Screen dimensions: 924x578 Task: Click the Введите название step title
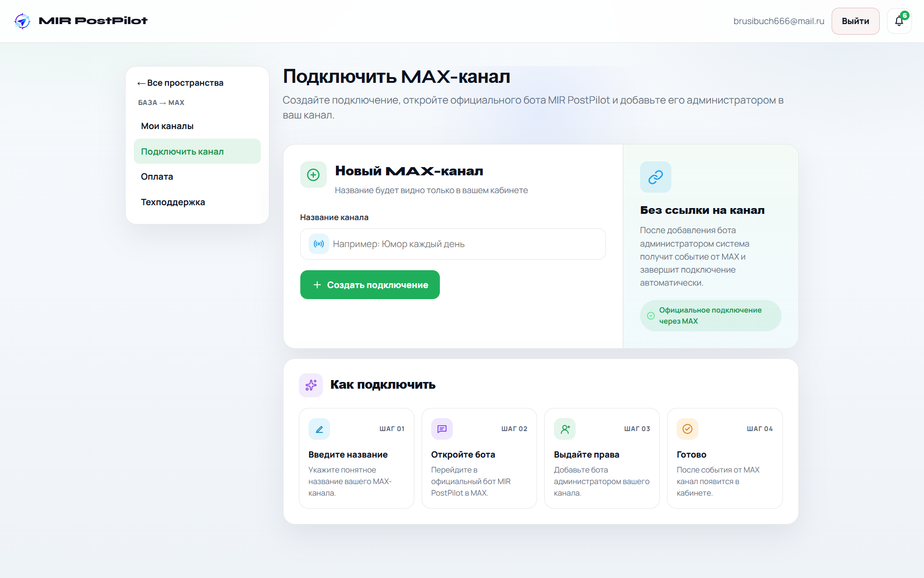click(x=348, y=455)
